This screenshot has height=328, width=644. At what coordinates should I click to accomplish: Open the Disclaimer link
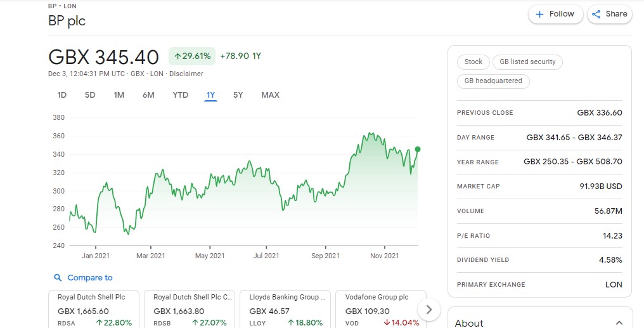click(186, 74)
